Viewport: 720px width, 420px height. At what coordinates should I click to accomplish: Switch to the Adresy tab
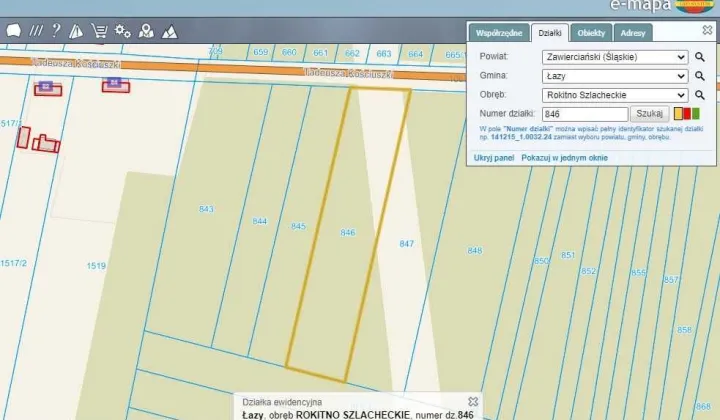click(x=633, y=33)
